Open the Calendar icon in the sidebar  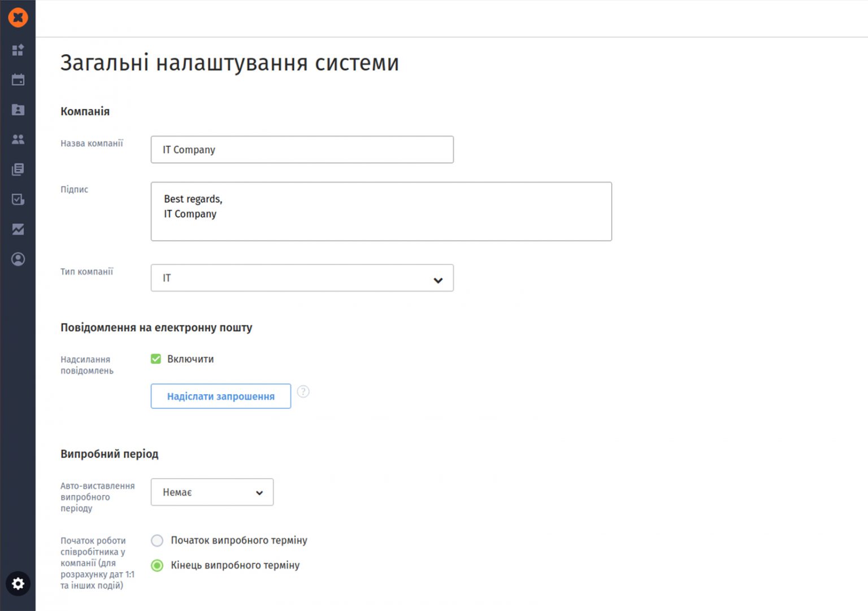18,80
